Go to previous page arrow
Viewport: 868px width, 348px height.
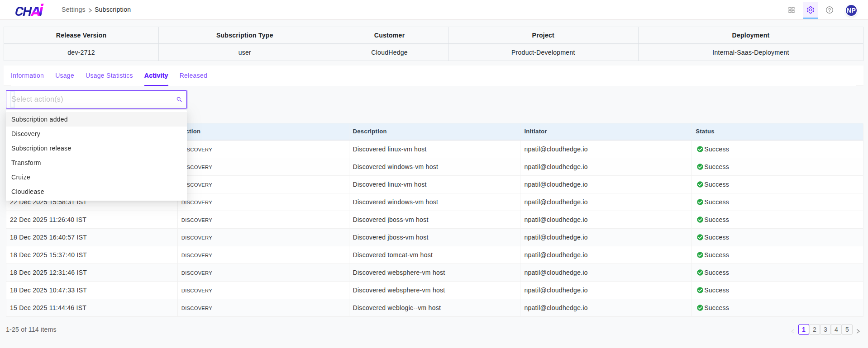pyautogui.click(x=793, y=331)
